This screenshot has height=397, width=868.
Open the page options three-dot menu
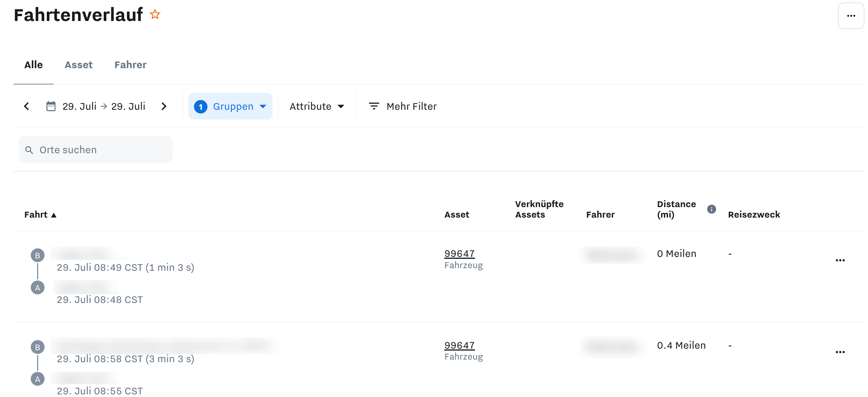[851, 16]
